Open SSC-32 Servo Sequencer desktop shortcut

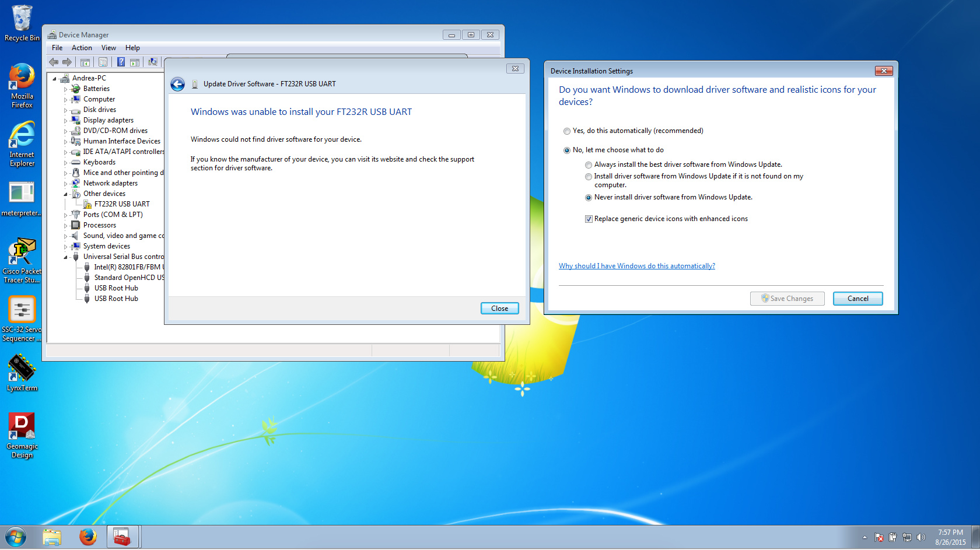pyautogui.click(x=22, y=318)
